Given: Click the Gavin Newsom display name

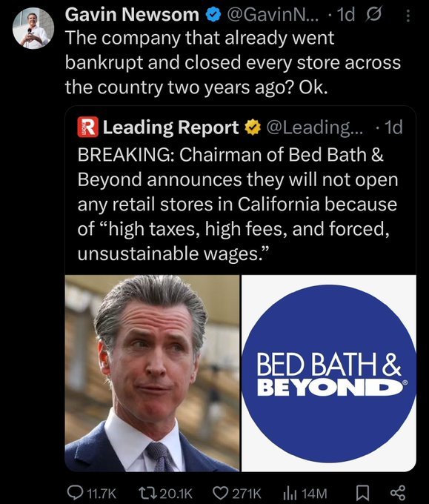Looking at the screenshot, I should pos(132,15).
